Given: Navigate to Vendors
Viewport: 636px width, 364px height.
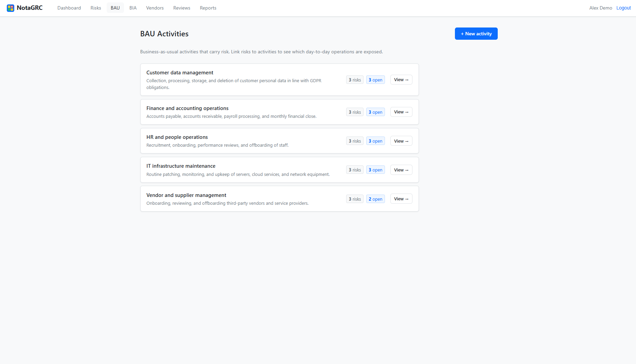Looking at the screenshot, I should (x=155, y=8).
